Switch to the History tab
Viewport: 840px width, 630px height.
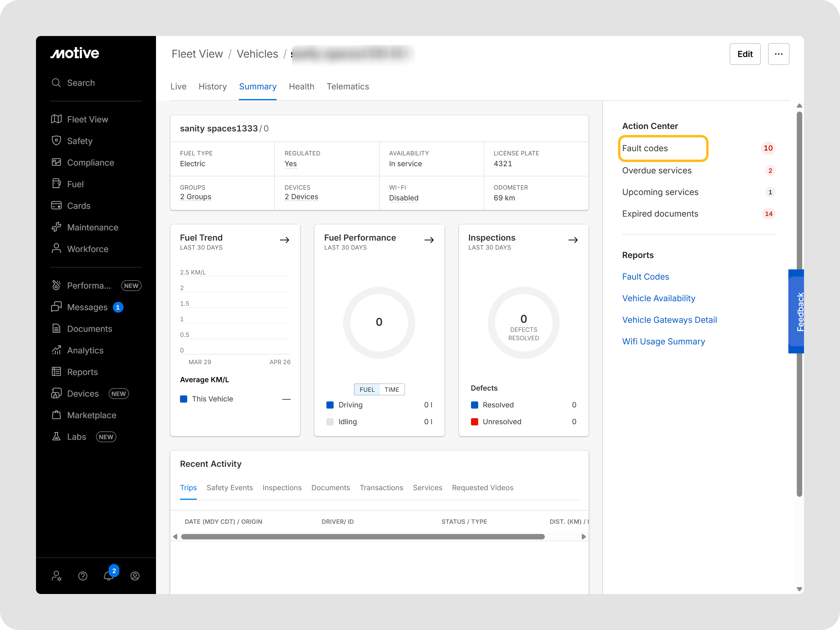pyautogui.click(x=213, y=87)
